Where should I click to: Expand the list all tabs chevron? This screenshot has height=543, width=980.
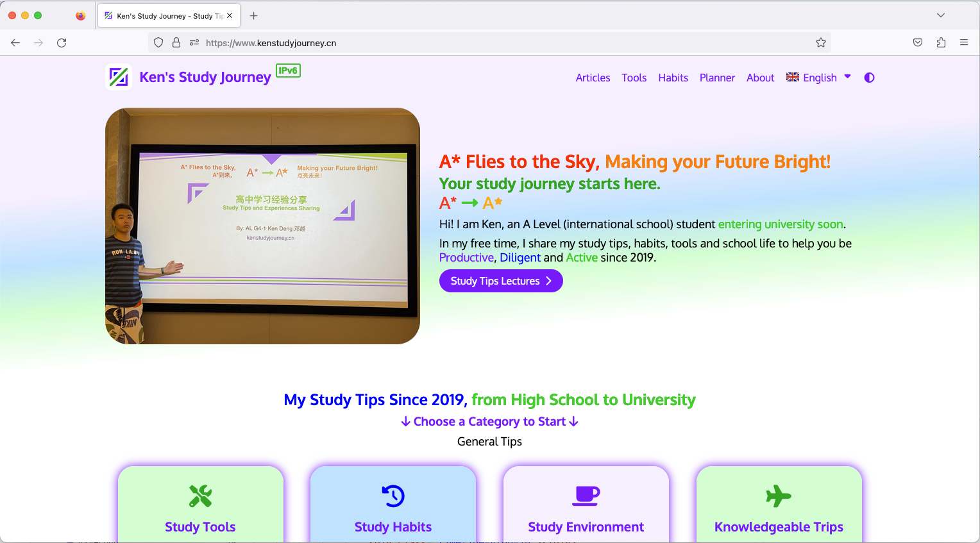point(940,15)
